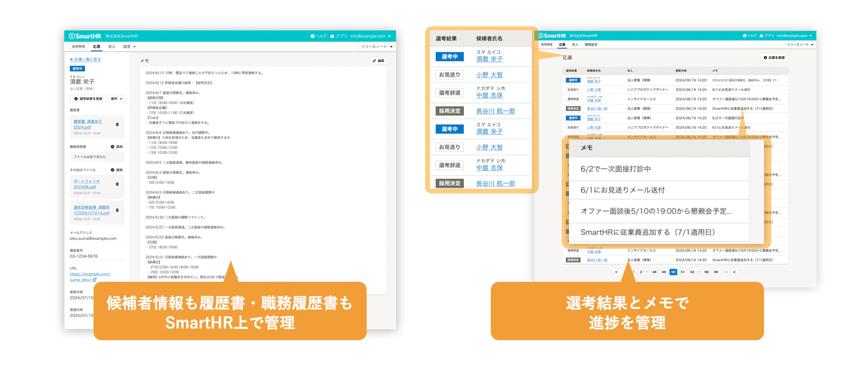Open https://example.com/suma_eiko/ URL link
This screenshot has height=366, width=868.
tap(90, 277)
